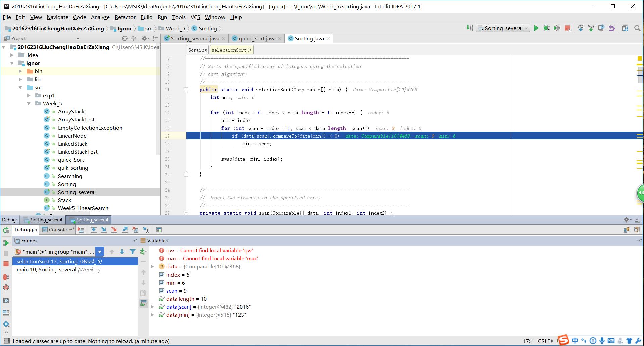This screenshot has height=346, width=644.
Task: Open the VCS menu
Action: click(x=195, y=17)
